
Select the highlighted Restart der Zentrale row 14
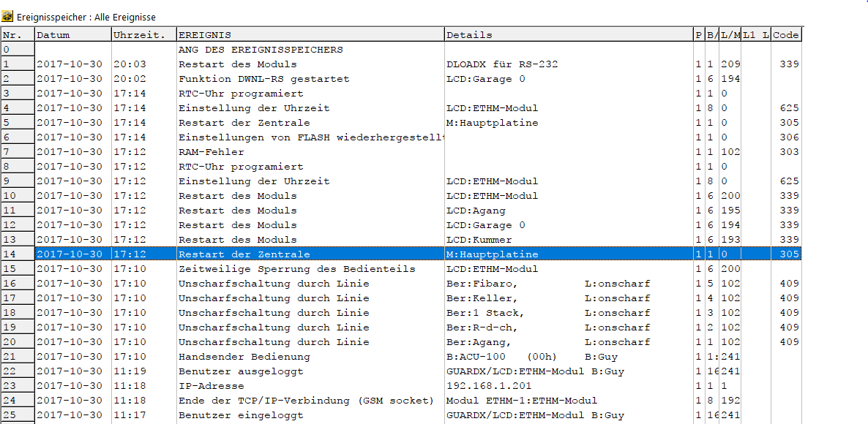pos(244,254)
